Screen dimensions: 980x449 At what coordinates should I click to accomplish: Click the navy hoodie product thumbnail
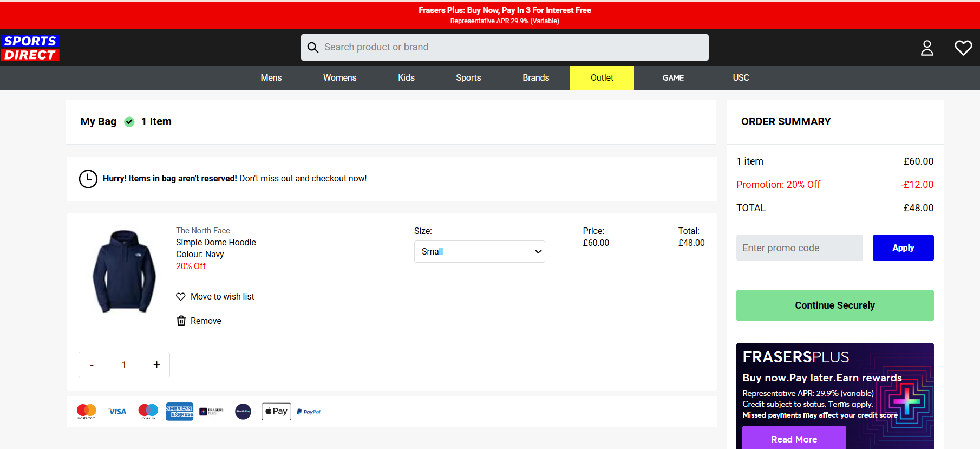pyautogui.click(x=124, y=271)
